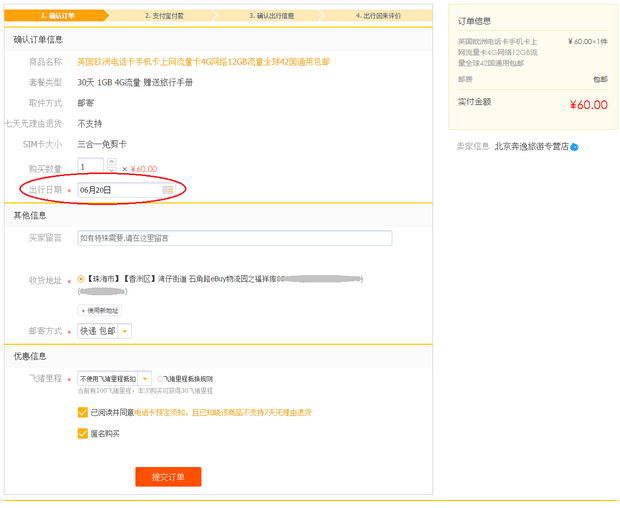Open the calendar icon in travel date field
This screenshot has height=508, width=620.
(x=168, y=190)
